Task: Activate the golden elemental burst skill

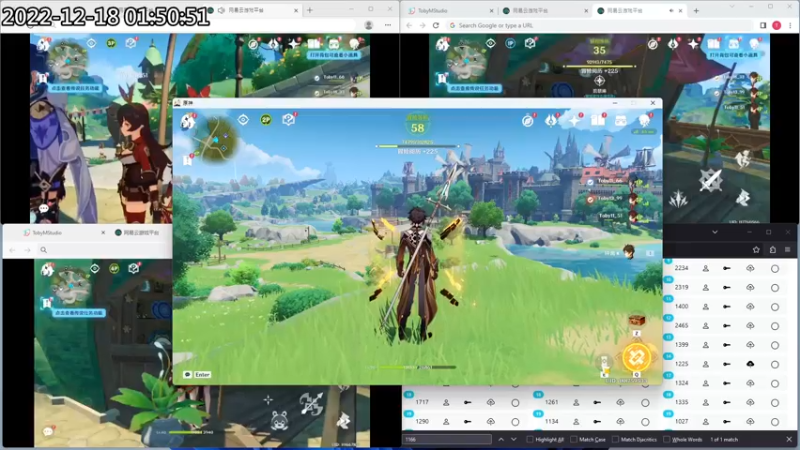Action: pyautogui.click(x=636, y=357)
